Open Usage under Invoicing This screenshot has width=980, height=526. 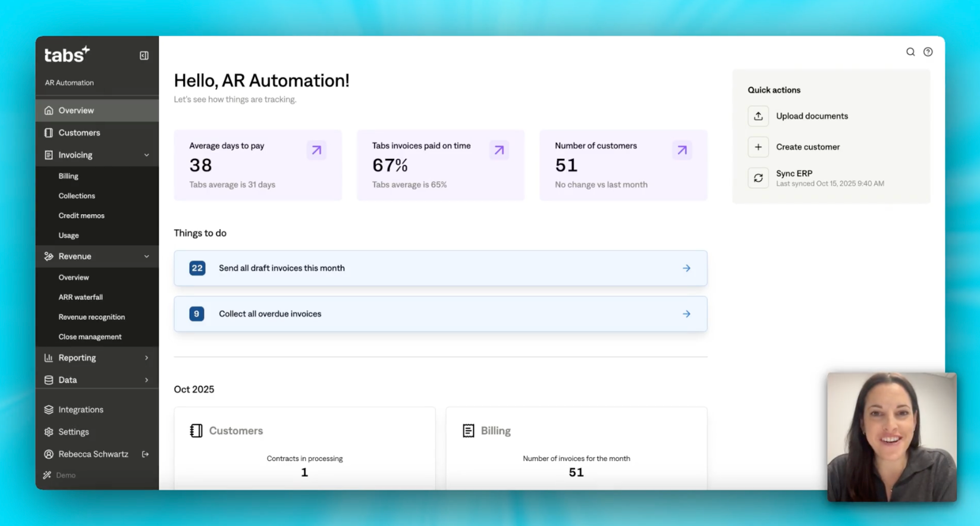coord(68,235)
